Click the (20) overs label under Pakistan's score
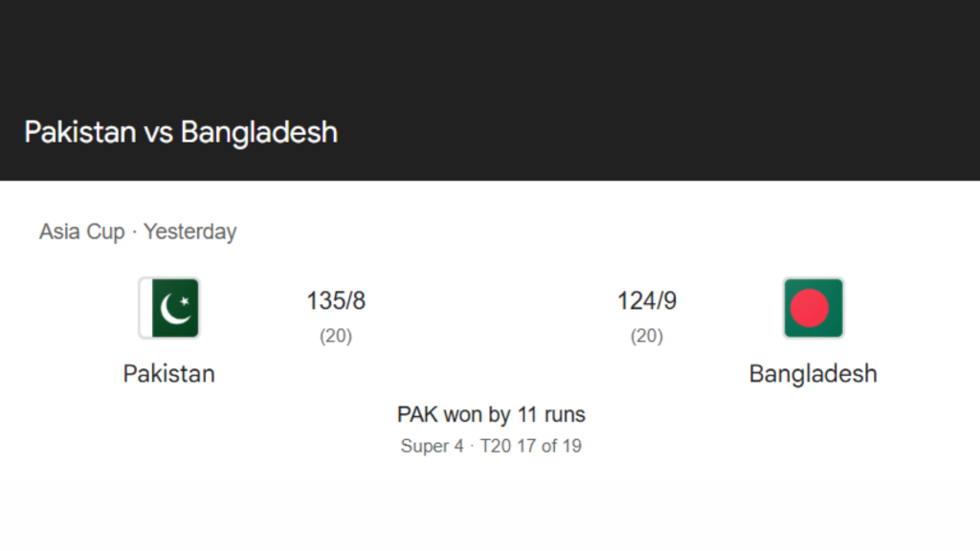Screen dimensions: 980x551 pyautogui.click(x=335, y=336)
